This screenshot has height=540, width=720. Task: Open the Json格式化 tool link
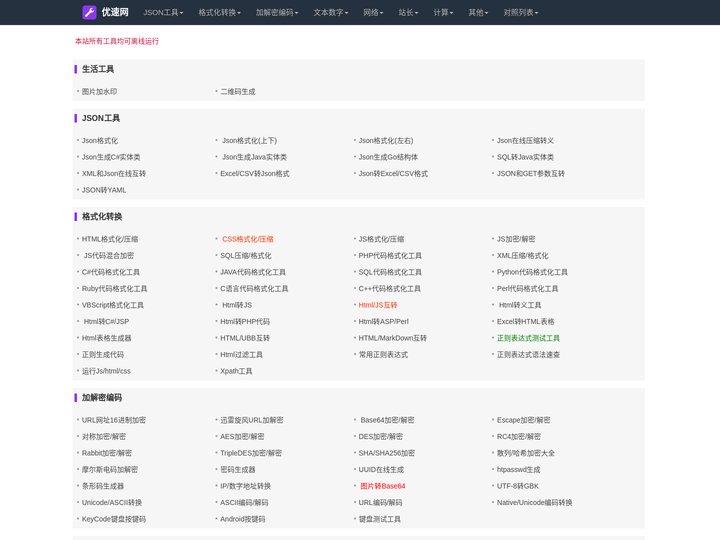(x=100, y=141)
